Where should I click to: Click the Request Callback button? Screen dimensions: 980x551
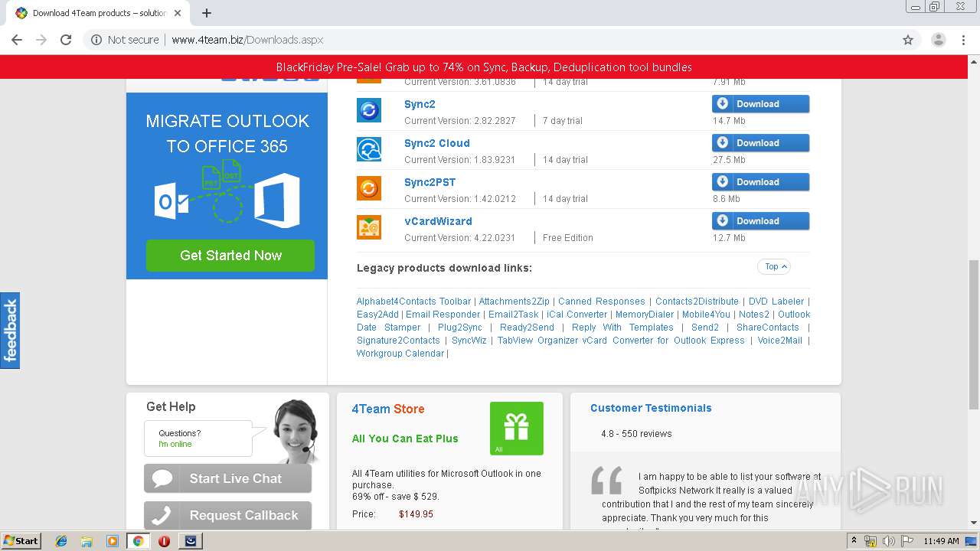[x=227, y=515]
